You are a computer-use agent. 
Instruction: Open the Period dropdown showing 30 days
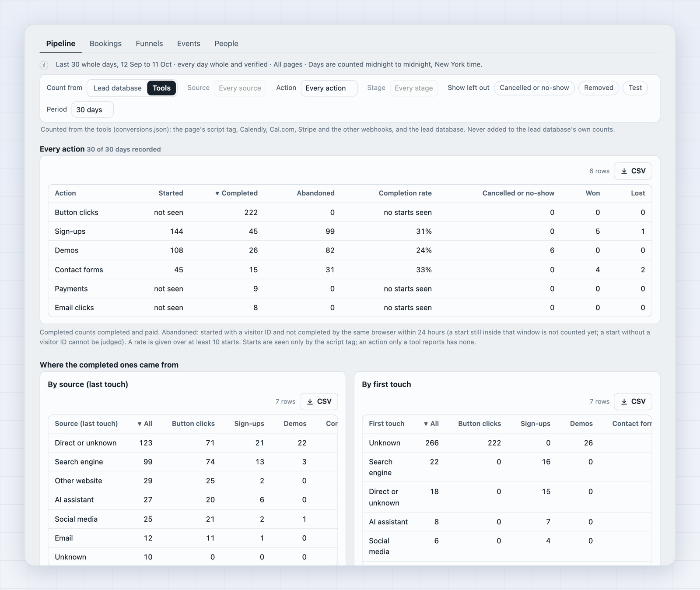(92, 109)
